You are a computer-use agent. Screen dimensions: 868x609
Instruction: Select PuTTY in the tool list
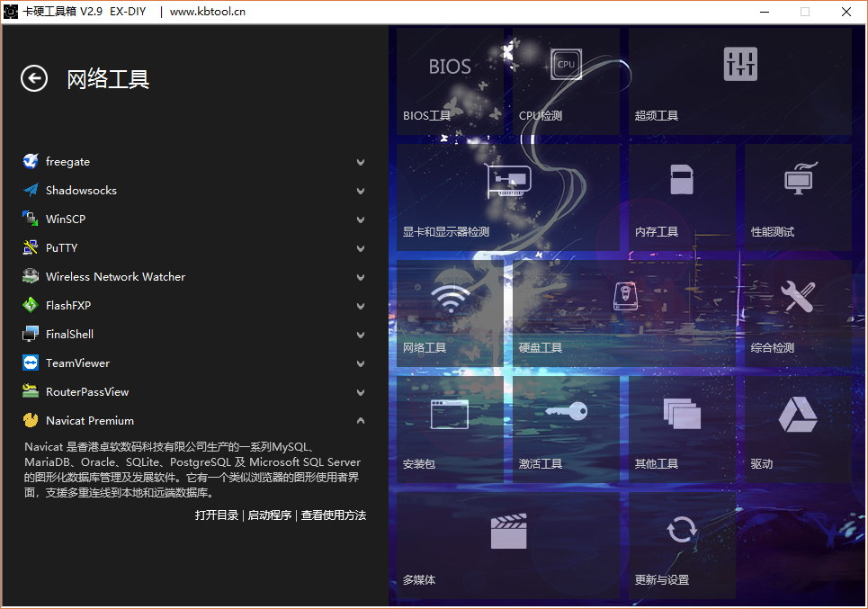(61, 248)
